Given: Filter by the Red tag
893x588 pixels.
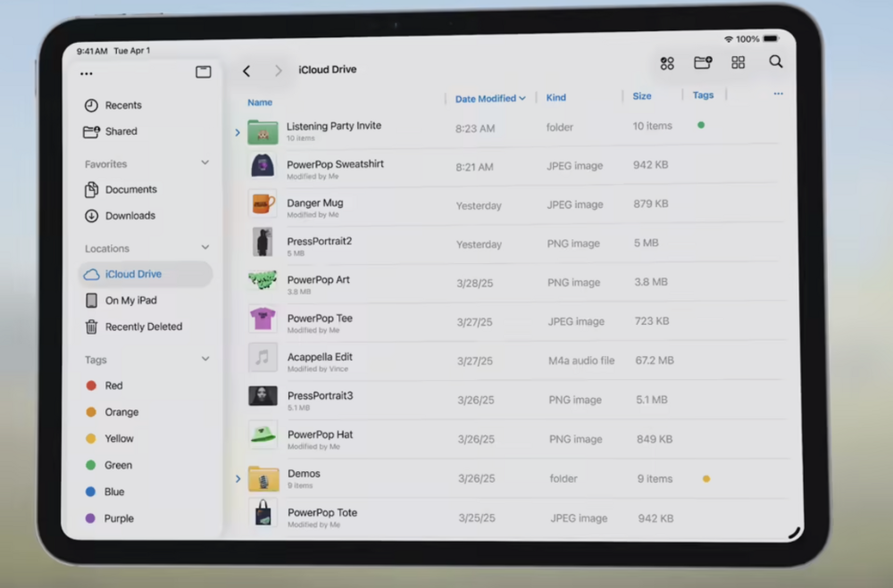Looking at the screenshot, I should [x=113, y=385].
